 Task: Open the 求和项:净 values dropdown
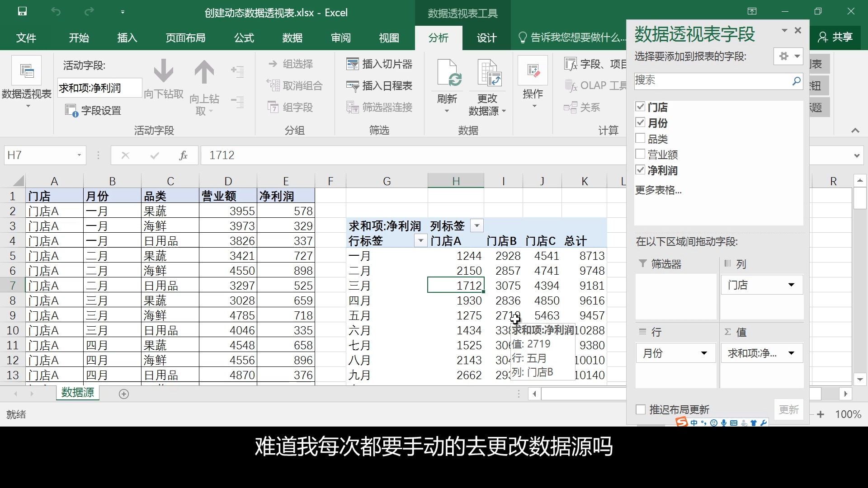click(x=792, y=353)
